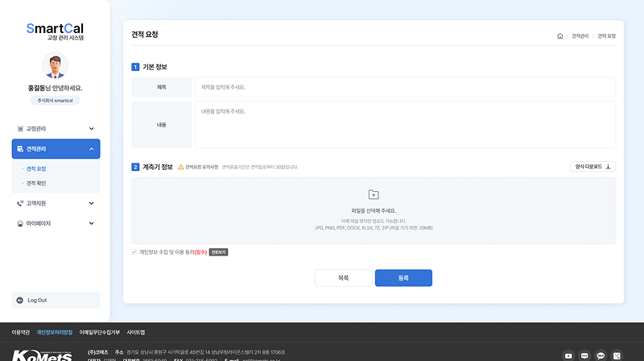Screen dimensions: 644x361
Task: Open the 개인정보처리방침 footer link
Action: [55, 332]
